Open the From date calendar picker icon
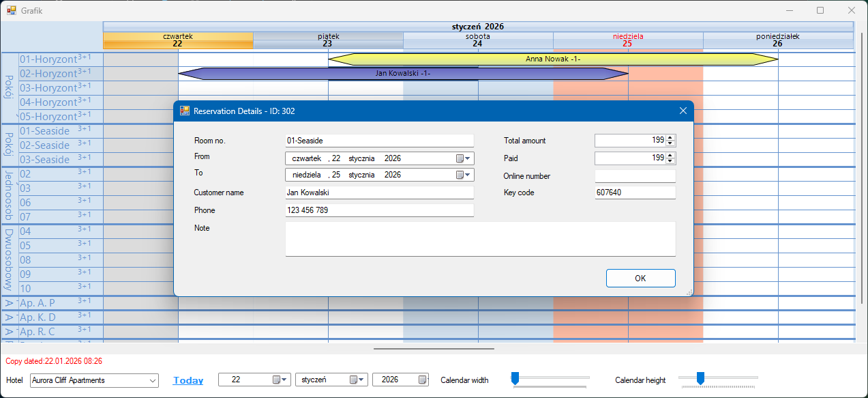 pos(460,158)
